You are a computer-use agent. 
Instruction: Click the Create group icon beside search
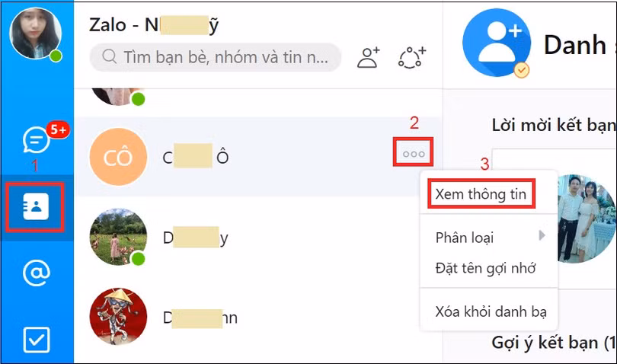[411, 57]
